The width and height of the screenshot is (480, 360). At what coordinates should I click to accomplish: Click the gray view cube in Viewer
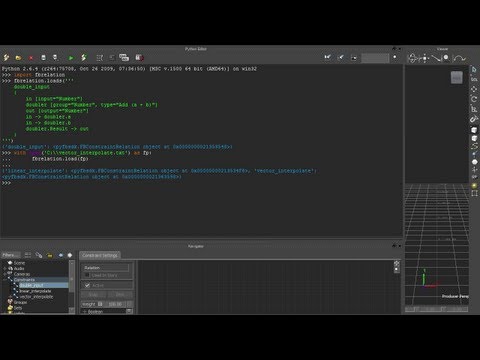(457, 78)
